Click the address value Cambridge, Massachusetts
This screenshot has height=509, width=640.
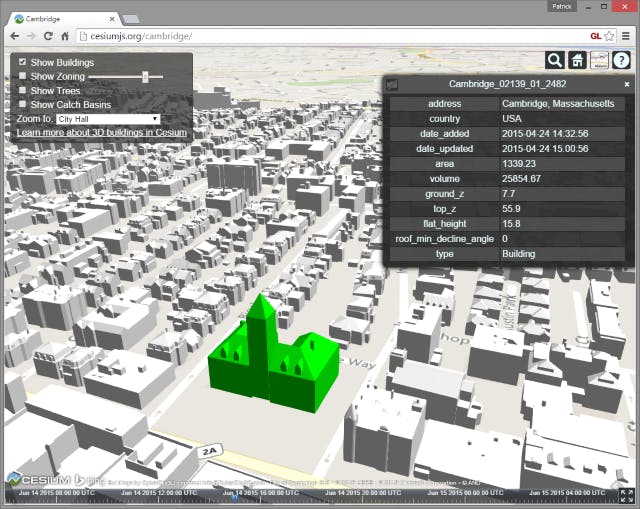coord(558,104)
